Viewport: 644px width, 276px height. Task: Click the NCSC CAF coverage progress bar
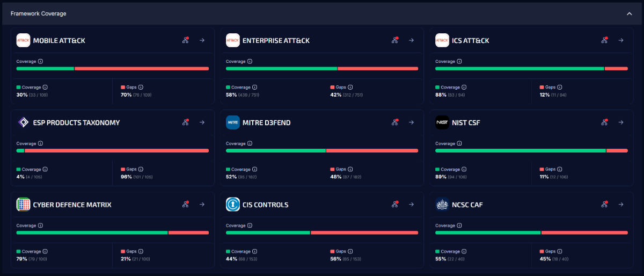[531, 233]
